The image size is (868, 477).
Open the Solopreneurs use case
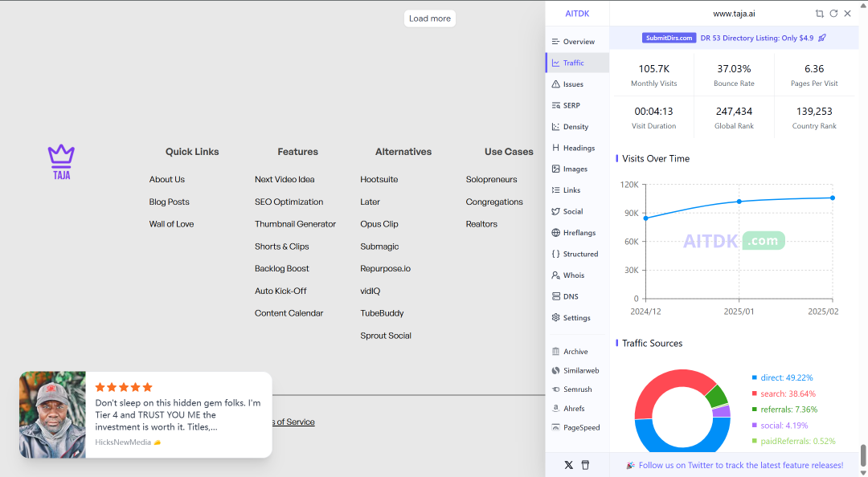pyautogui.click(x=492, y=179)
